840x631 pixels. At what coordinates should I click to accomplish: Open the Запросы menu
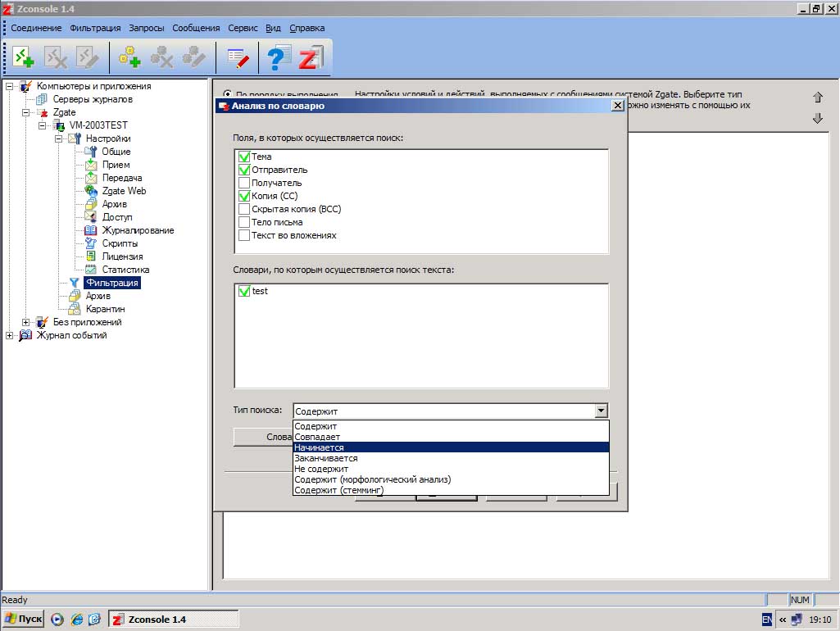click(146, 28)
